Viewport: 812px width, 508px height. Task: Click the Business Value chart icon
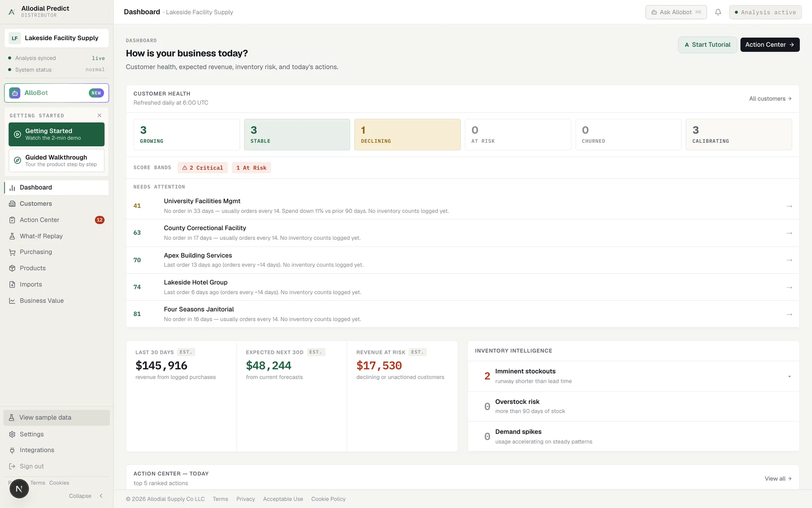point(12,301)
